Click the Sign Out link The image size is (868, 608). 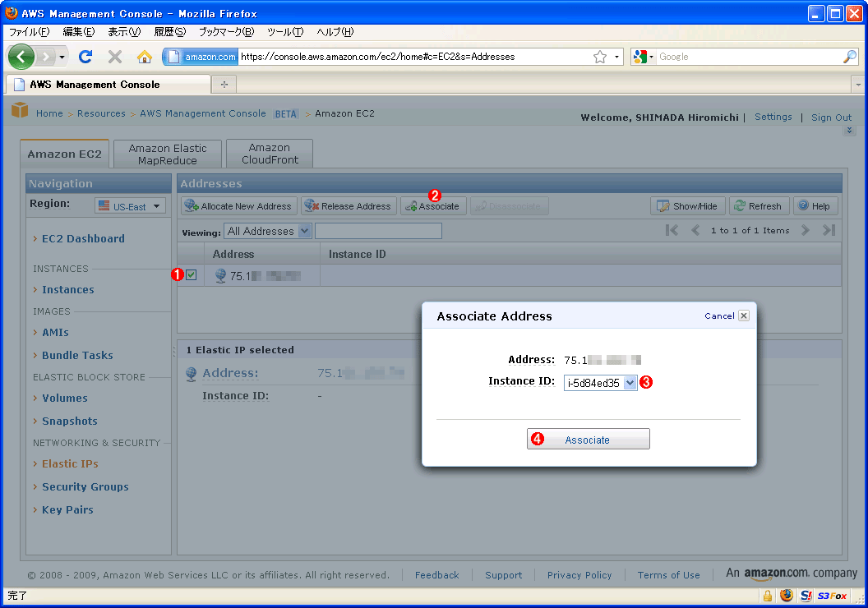[832, 117]
